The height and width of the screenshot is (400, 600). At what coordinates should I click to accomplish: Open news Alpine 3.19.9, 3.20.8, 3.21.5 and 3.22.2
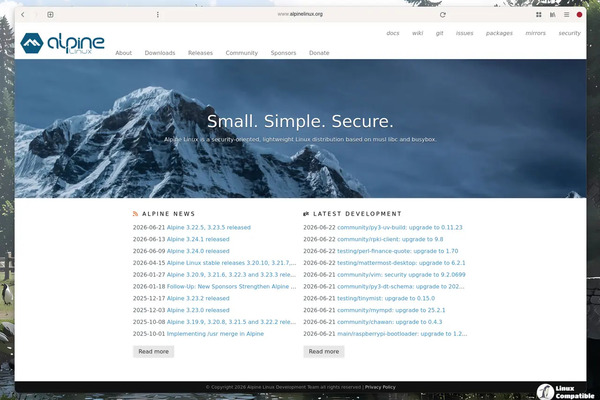231,322
